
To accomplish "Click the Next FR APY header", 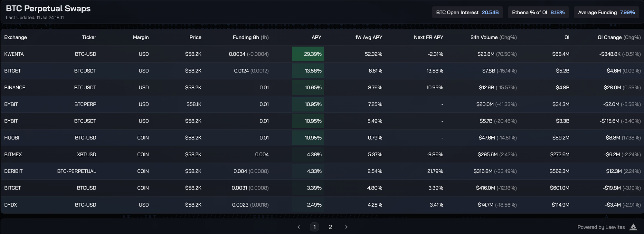I will [428, 37].
